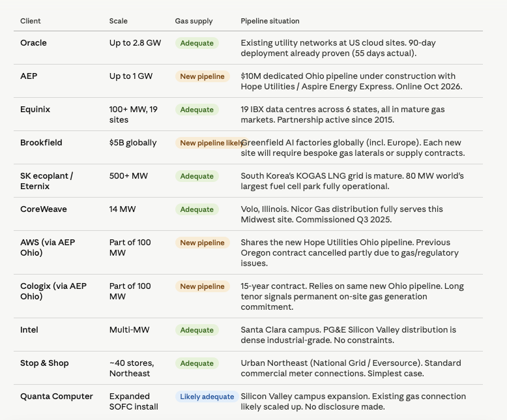Viewport: 507px width, 420px height.
Task: Click the Pipeline situation column header
Action: 270,21
